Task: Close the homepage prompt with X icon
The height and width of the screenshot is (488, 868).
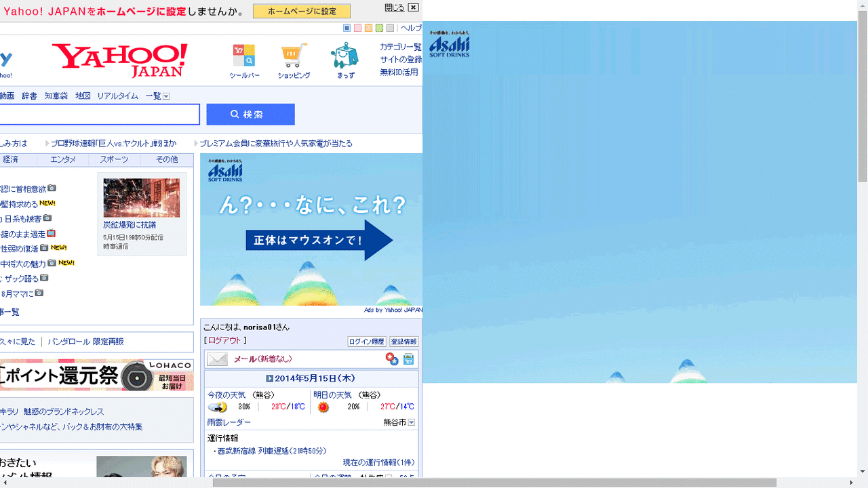Action: coord(414,7)
